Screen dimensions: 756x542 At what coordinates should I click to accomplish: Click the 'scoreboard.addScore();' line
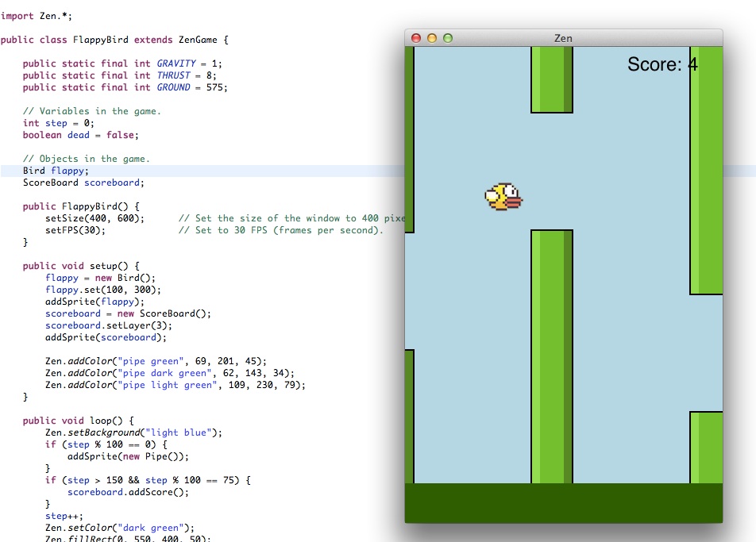pyautogui.click(x=129, y=492)
